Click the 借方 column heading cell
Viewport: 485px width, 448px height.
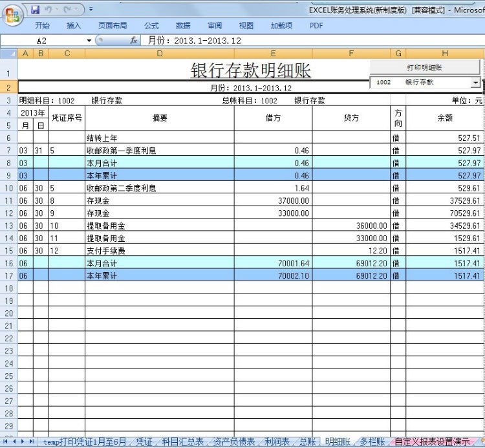click(273, 118)
